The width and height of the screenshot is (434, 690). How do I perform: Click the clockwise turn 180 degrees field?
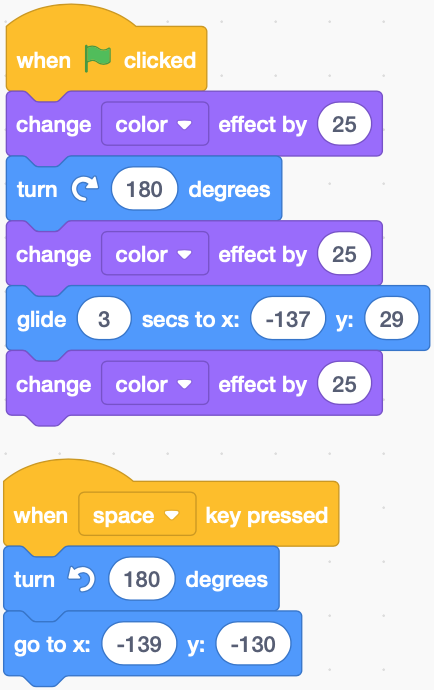pos(144,189)
